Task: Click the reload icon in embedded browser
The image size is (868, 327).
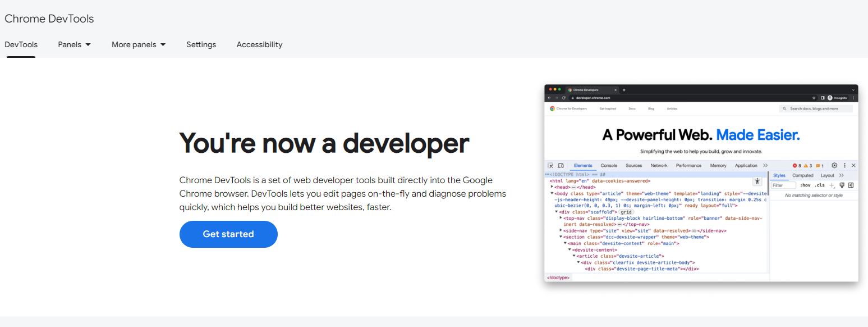Action: (564, 98)
